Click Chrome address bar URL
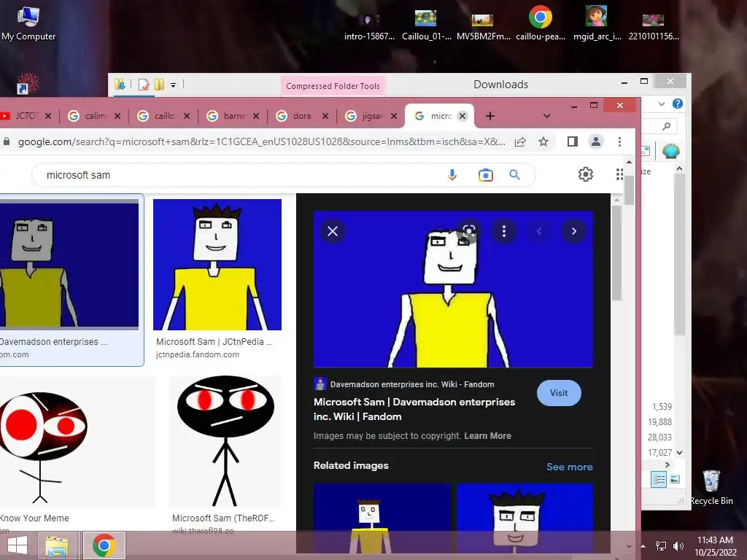Screen dimensions: 747x560 point(262,141)
